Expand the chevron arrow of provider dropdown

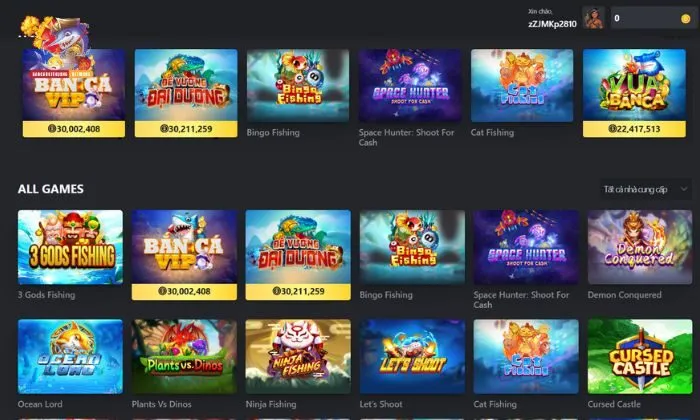(x=683, y=189)
